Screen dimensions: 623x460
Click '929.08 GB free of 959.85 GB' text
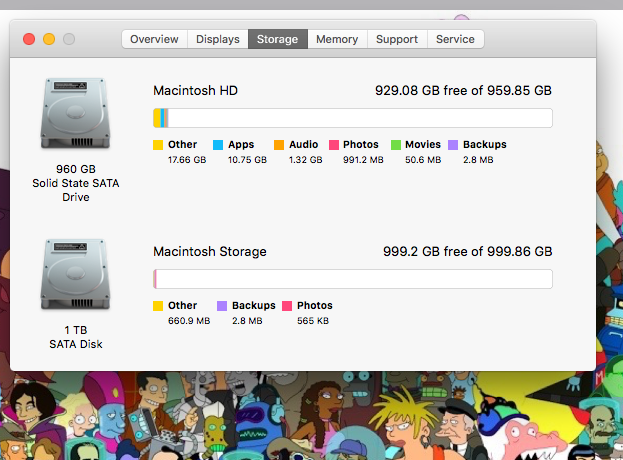tap(463, 91)
